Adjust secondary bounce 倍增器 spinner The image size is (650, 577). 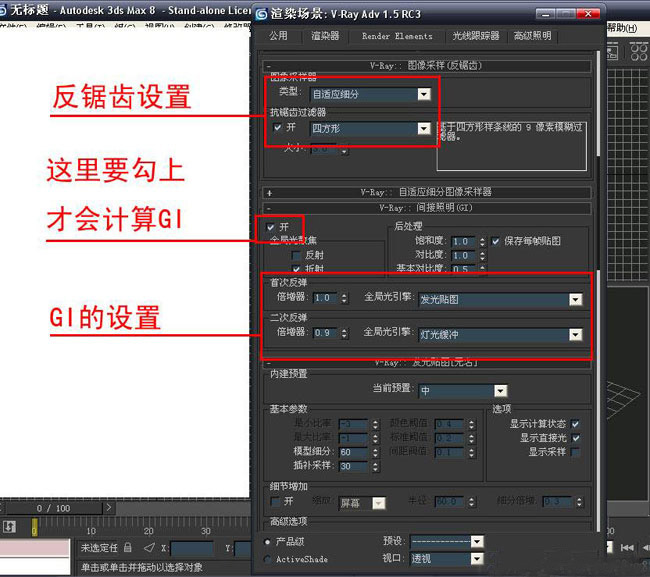[x=344, y=333]
